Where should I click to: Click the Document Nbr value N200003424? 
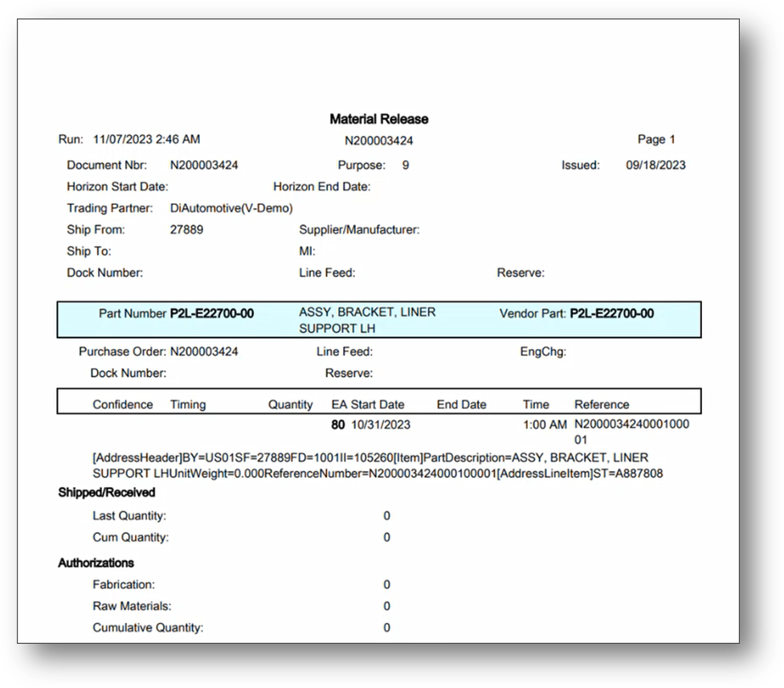(x=204, y=165)
